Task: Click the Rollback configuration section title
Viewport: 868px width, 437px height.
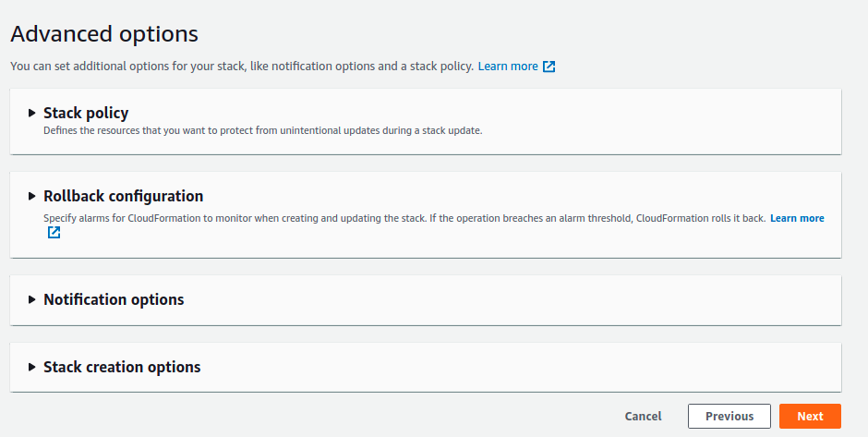Action: pyautogui.click(x=124, y=196)
